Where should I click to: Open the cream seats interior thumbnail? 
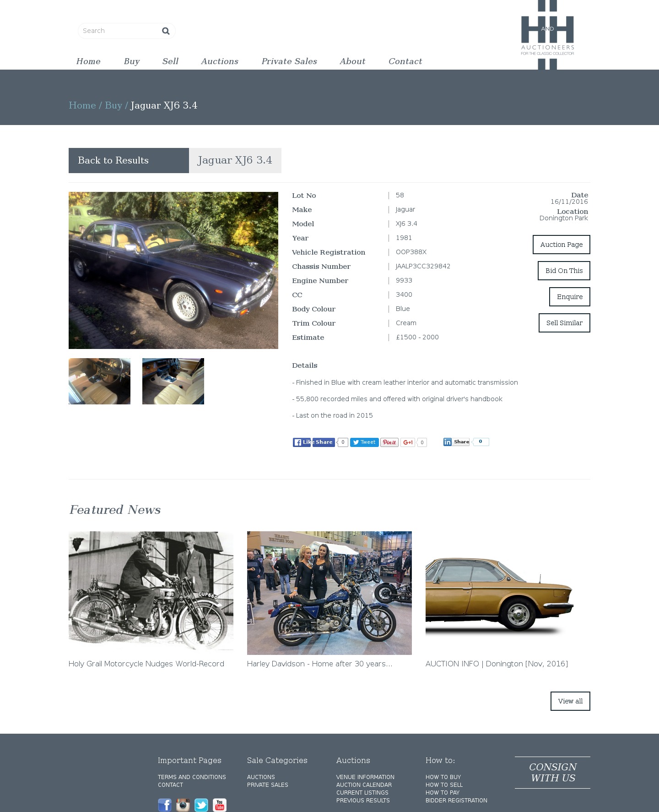(173, 381)
